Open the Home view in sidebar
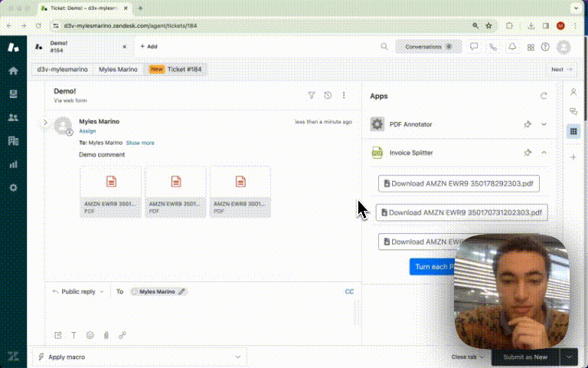The width and height of the screenshot is (588, 368). click(x=13, y=71)
